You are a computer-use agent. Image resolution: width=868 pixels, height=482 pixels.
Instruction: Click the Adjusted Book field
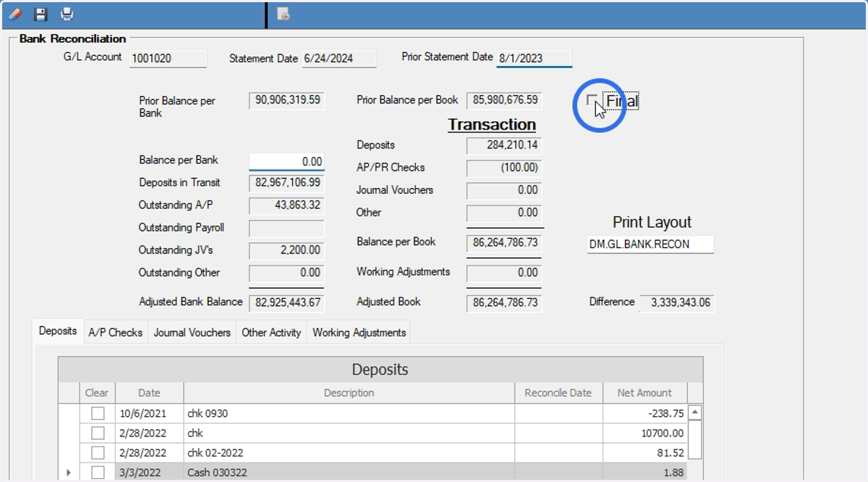[504, 303]
